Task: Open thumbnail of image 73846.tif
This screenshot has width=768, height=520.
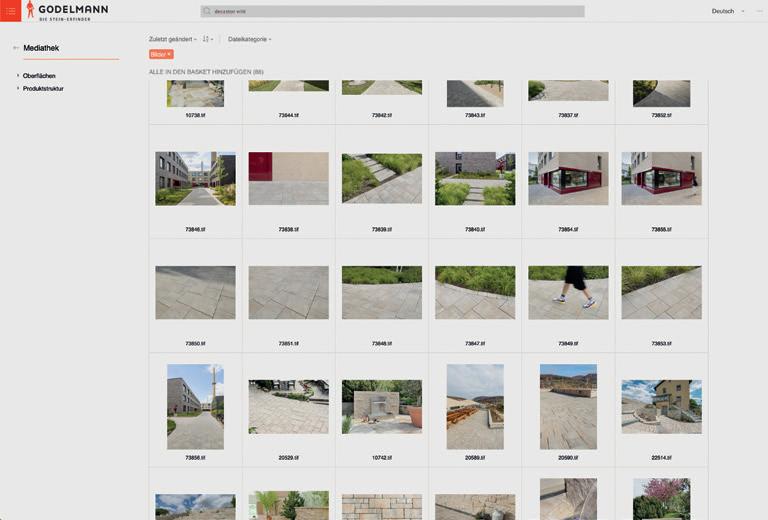Action: coord(195,179)
